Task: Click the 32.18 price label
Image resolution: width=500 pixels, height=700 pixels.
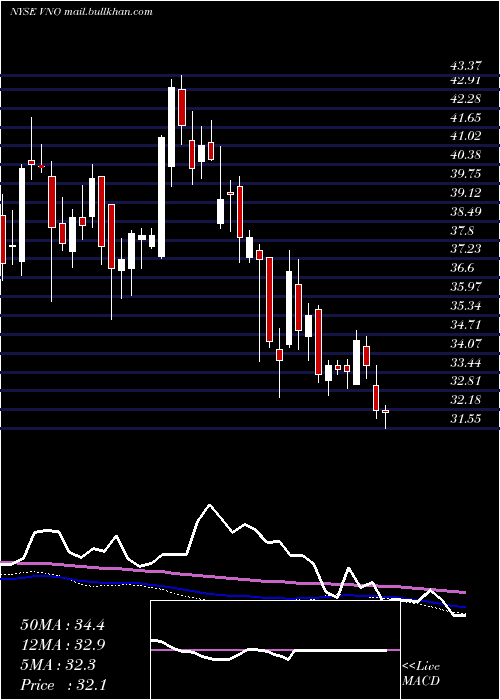Action: pos(466,400)
